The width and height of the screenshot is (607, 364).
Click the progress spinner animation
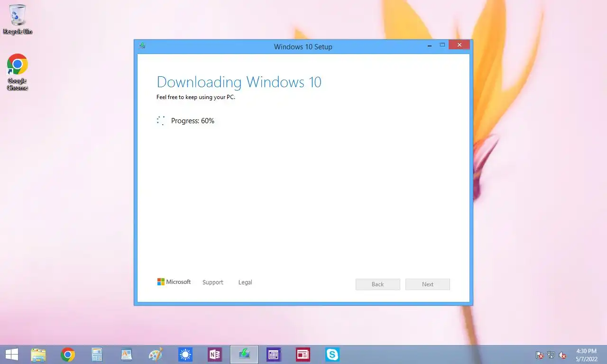(161, 120)
